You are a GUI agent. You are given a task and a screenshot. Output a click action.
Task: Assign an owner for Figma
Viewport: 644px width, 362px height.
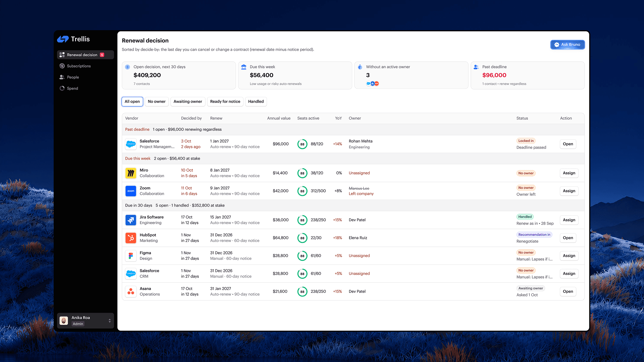569,256
